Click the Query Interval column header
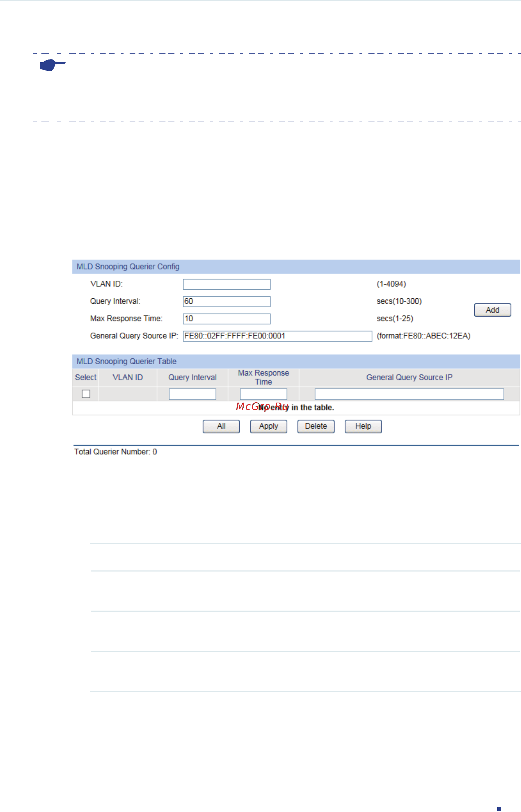This screenshot has height=812, width=521. coord(192,377)
